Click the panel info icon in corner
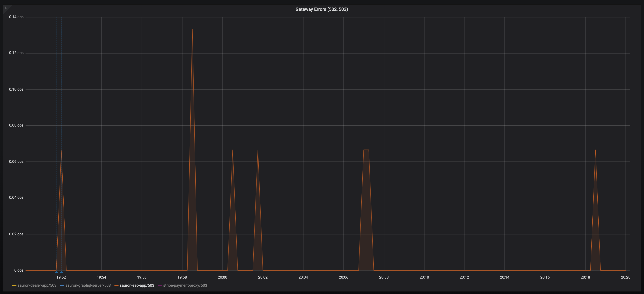644x294 pixels. tap(6, 7)
